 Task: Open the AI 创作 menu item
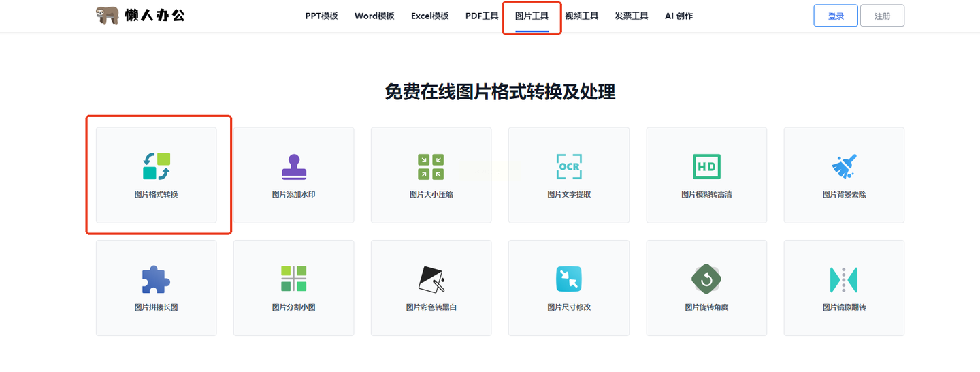(679, 16)
